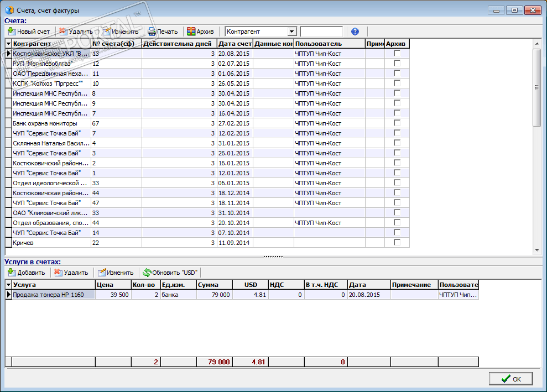Click unit cell банка
The width and height of the screenshot is (547, 392).
pos(178,295)
